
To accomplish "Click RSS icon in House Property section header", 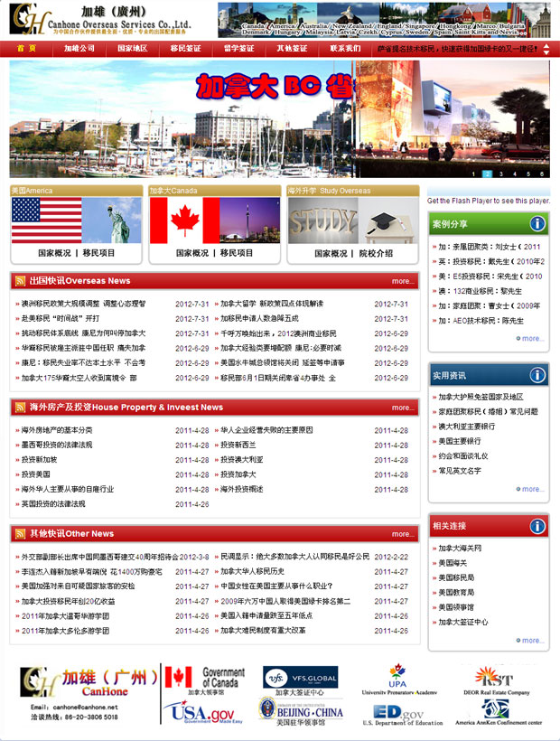I will click(x=20, y=408).
